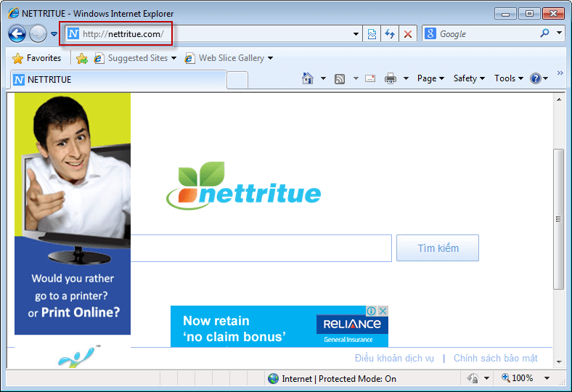Click the Compatibility View icon
Image resolution: width=572 pixels, height=392 pixels.
(x=372, y=34)
